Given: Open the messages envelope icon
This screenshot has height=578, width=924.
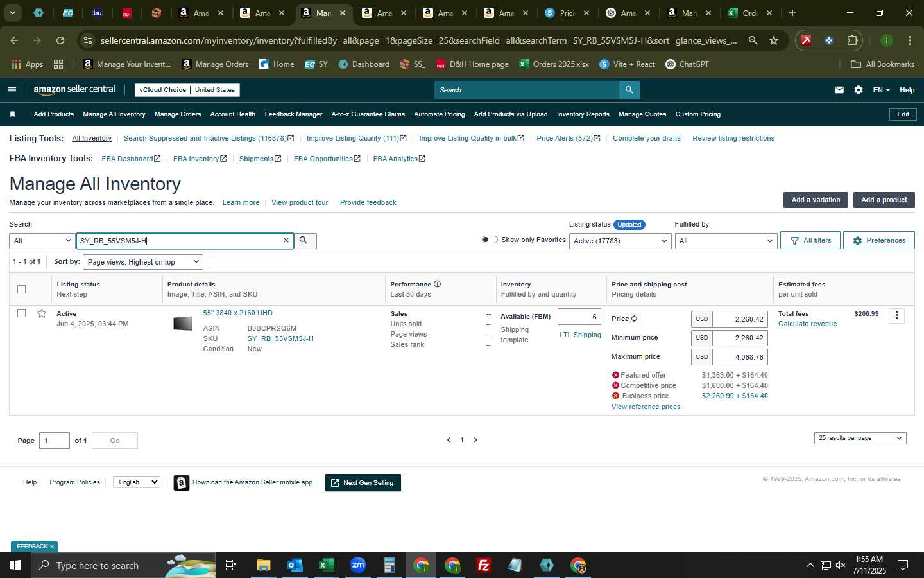Looking at the screenshot, I should (839, 90).
